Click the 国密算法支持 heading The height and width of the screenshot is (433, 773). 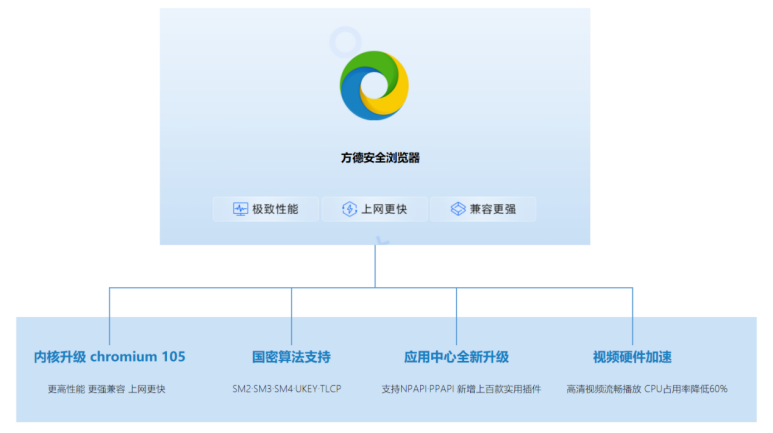click(291, 357)
